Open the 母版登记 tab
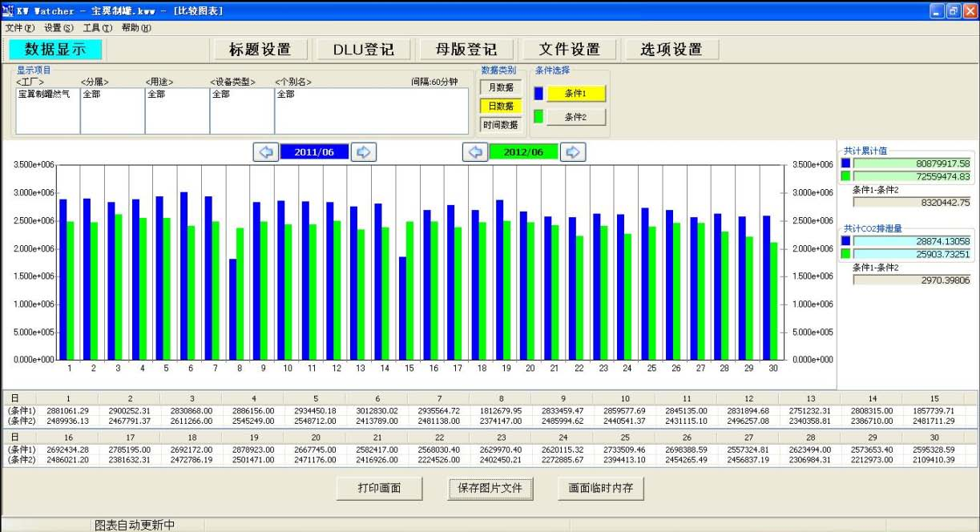 click(466, 49)
